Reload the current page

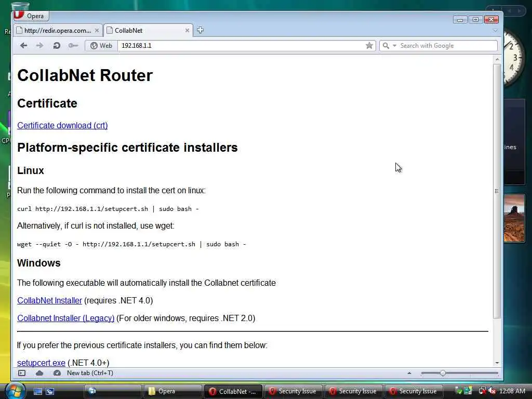(57, 46)
